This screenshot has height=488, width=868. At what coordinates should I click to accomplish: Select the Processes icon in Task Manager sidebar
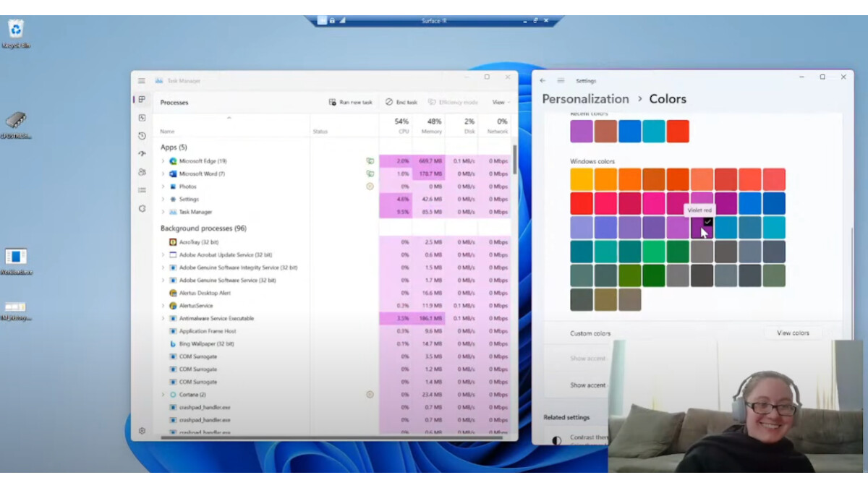point(142,99)
